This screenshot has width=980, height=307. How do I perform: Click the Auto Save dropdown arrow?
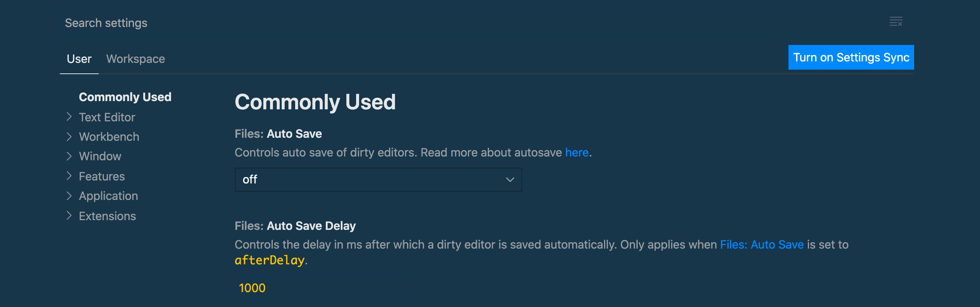click(510, 179)
